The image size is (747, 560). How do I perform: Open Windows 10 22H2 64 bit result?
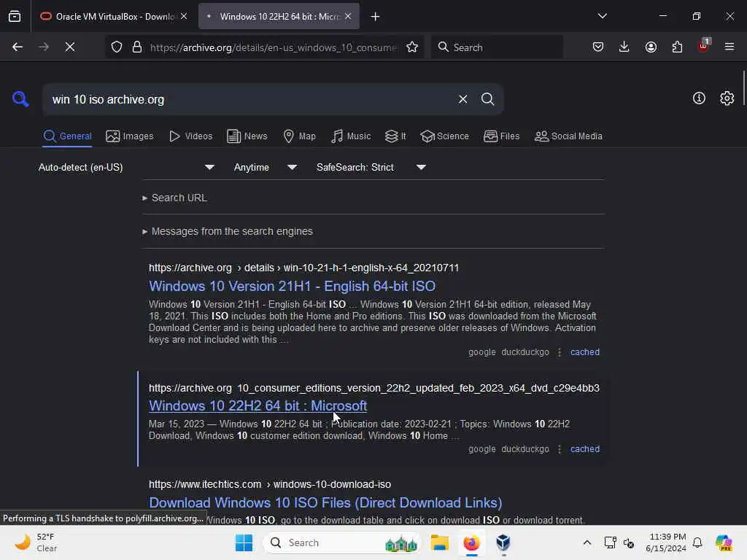tap(258, 405)
